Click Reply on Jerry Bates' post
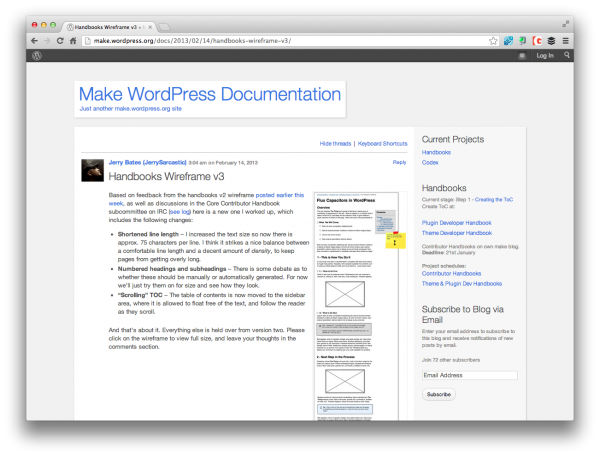 pyautogui.click(x=399, y=162)
